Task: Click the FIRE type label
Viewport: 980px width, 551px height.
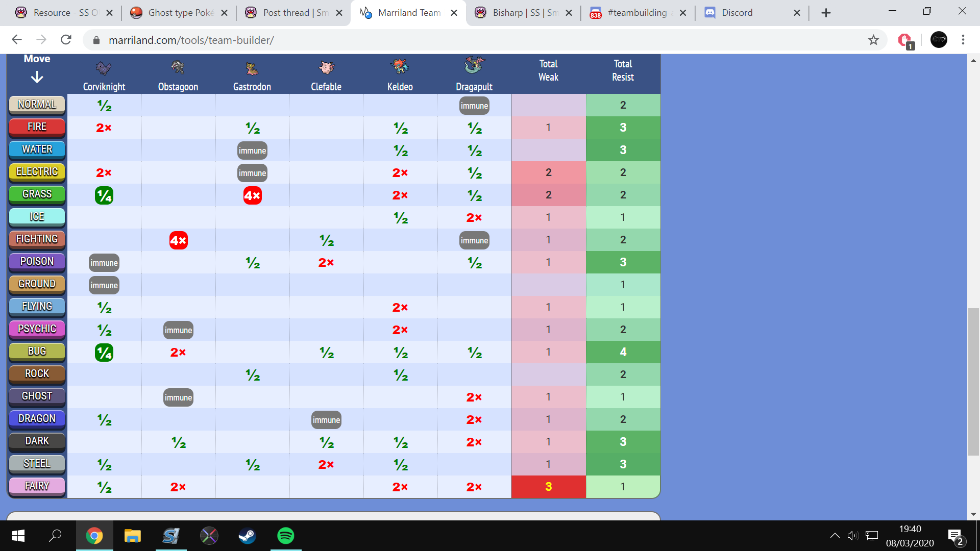Action: pos(37,127)
